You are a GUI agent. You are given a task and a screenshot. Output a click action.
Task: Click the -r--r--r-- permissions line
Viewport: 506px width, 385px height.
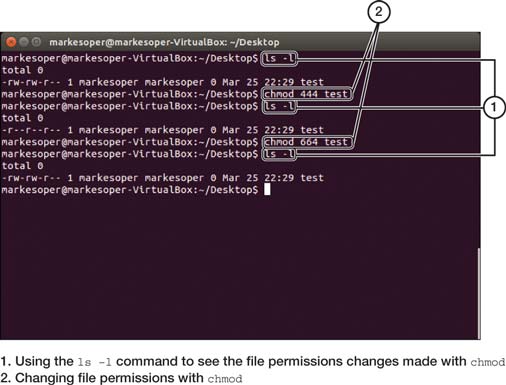pos(162,130)
